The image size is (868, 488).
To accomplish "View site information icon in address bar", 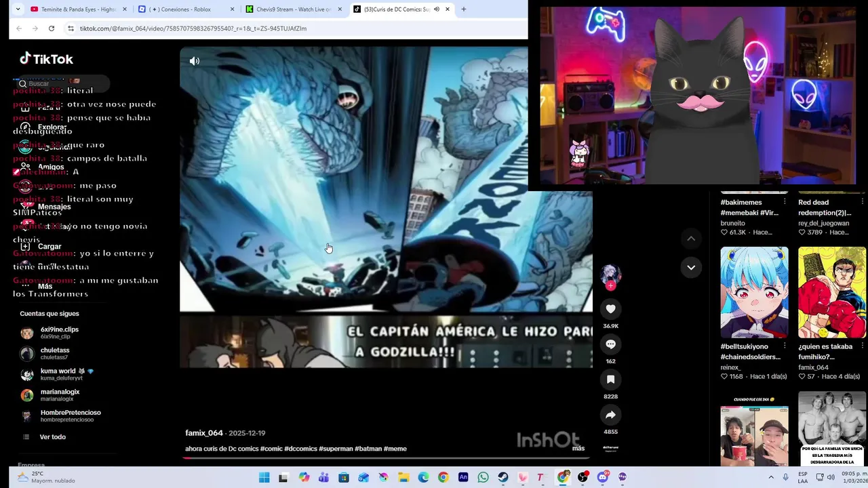I will click(x=71, y=28).
